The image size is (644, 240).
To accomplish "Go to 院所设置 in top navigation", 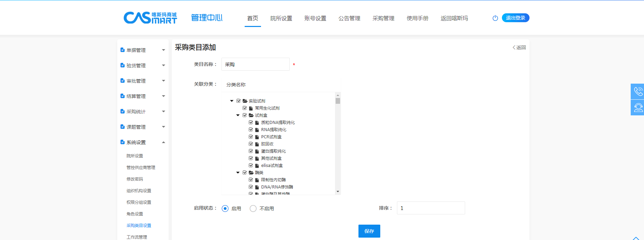I will 281,18.
